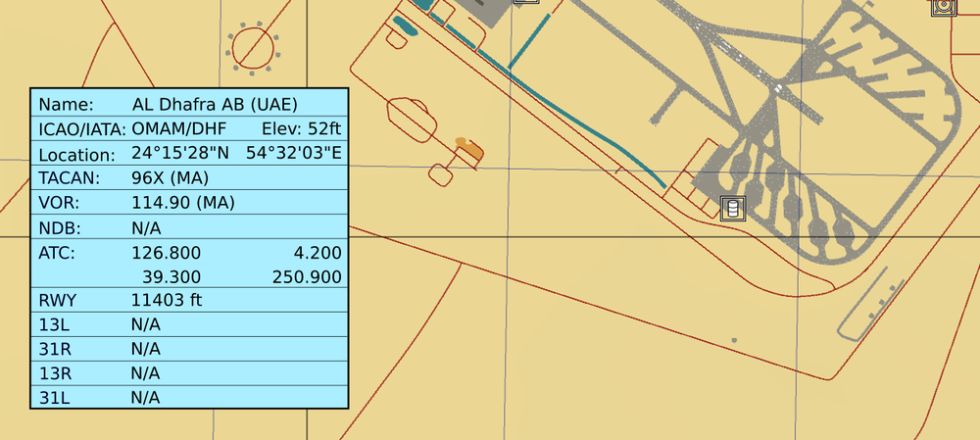Click the ICAO/IATA: field label
The image size is (980, 440).
pos(82,129)
